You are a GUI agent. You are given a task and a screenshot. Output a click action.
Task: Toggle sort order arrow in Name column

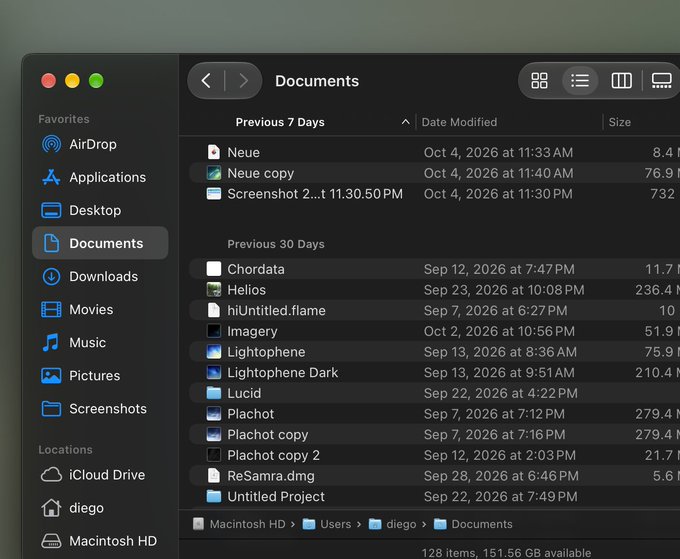[x=405, y=122]
